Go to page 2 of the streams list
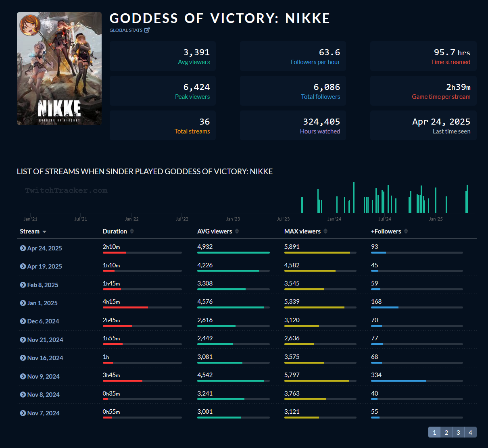This screenshot has height=448, width=488. click(x=446, y=432)
